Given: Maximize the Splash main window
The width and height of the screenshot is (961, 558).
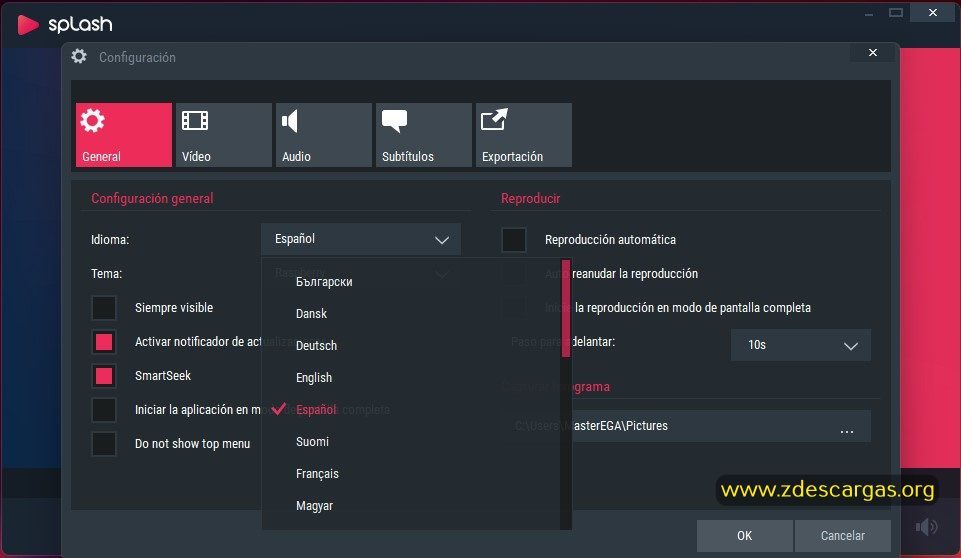Looking at the screenshot, I should 896,12.
